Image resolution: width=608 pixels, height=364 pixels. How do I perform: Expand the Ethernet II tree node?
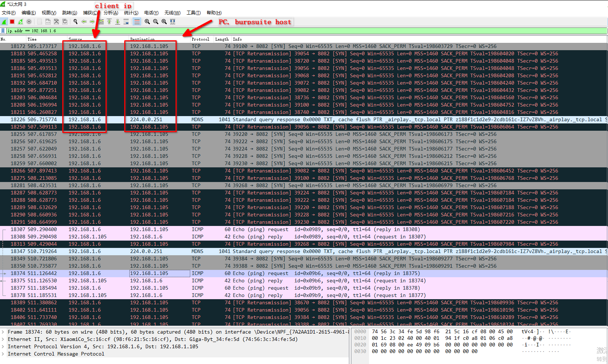3,339
